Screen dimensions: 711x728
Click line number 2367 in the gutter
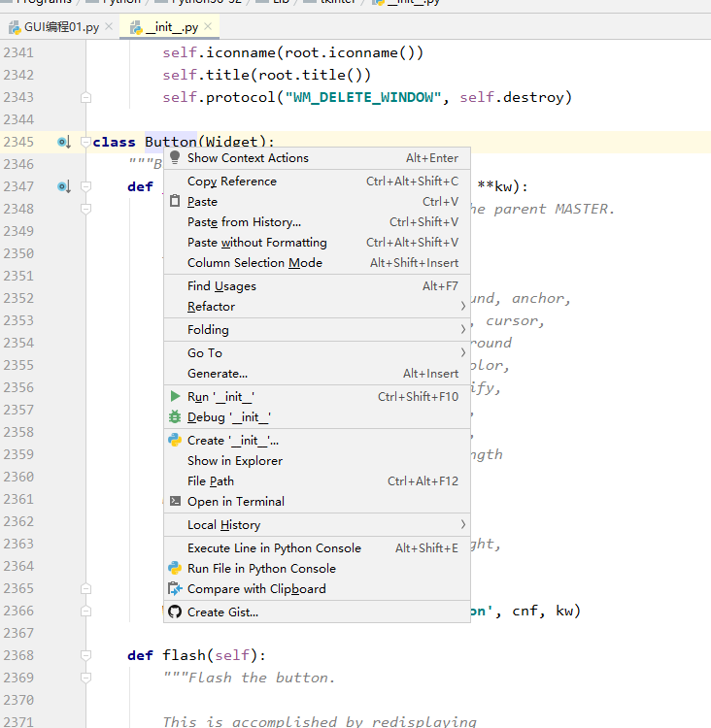coord(18,633)
